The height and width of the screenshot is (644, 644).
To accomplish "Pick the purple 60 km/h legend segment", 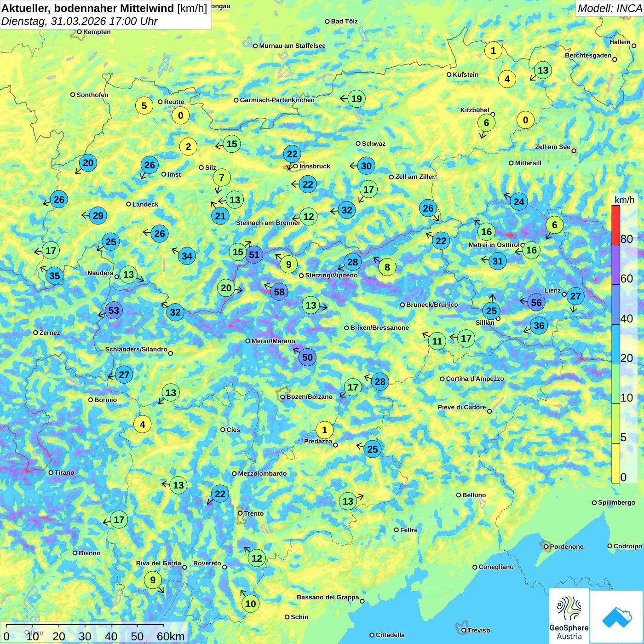I will pyautogui.click(x=615, y=265).
